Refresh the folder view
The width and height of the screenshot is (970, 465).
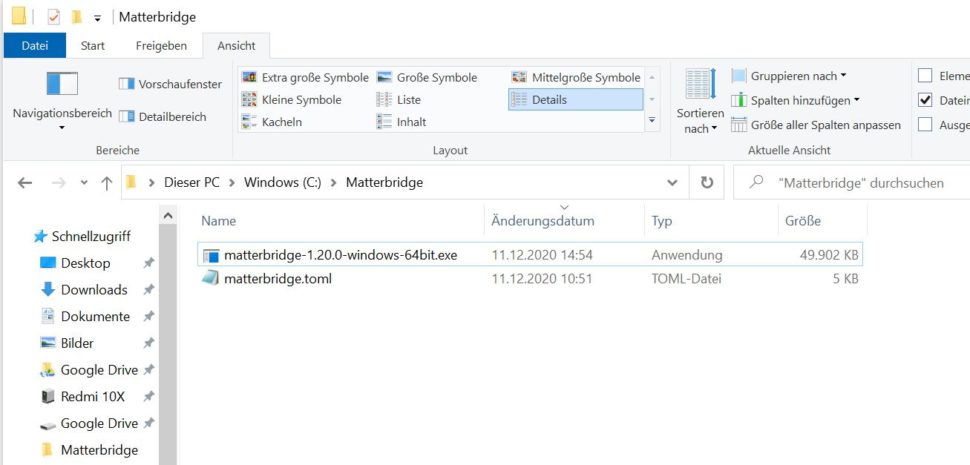(x=706, y=182)
